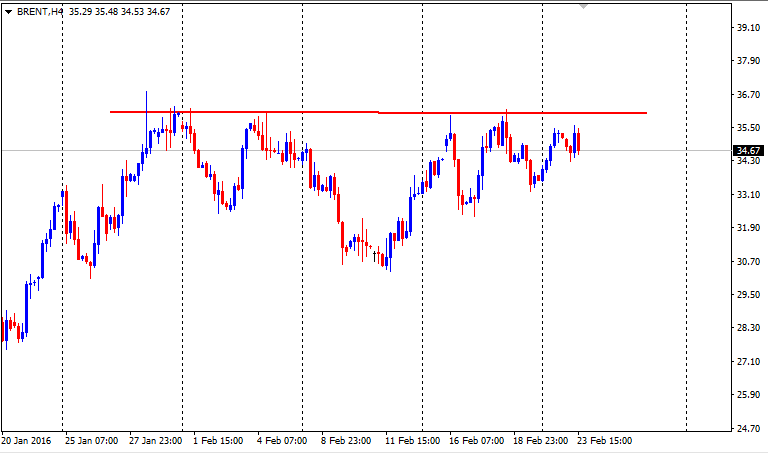Screen dimensions: 768x454
Task: Click the 27.10 price axis label
Action: [749, 362]
